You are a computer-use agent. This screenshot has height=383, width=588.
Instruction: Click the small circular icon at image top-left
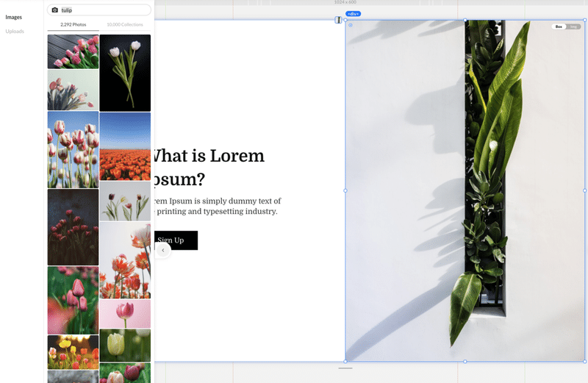351,25
